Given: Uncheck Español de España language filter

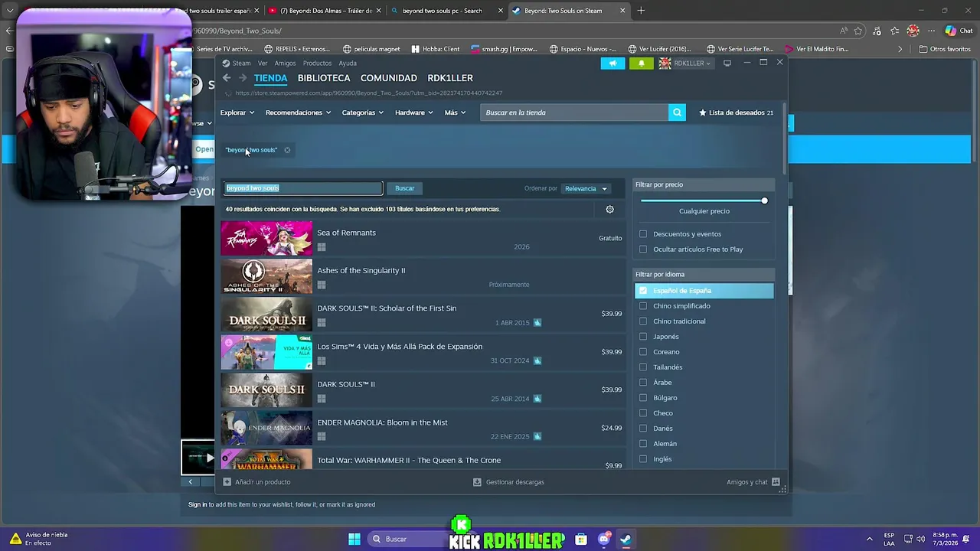Looking at the screenshot, I should click(x=643, y=291).
